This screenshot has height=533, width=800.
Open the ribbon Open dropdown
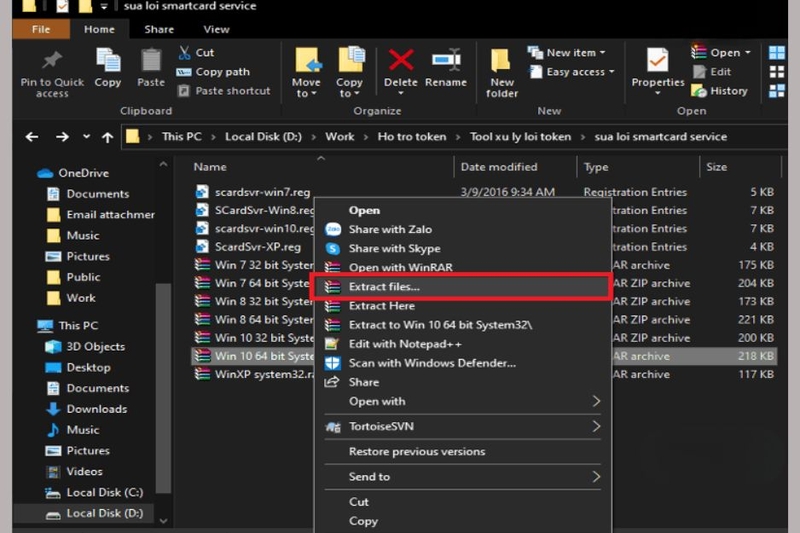720,53
